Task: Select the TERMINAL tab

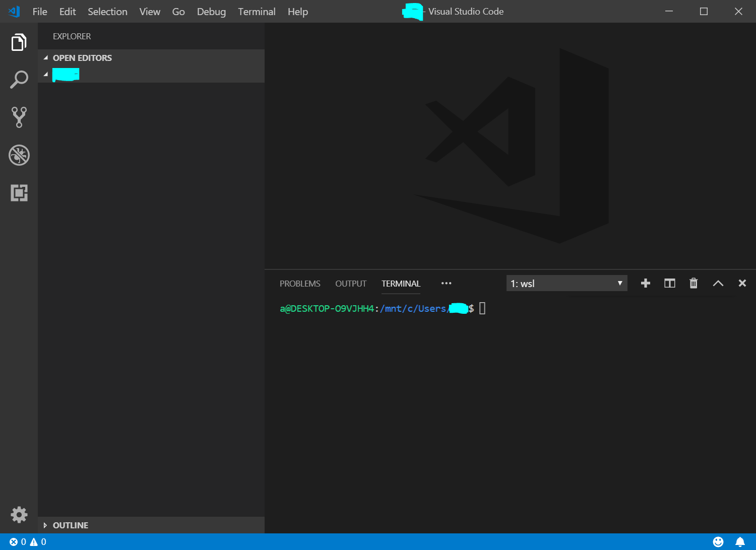Action: click(401, 284)
